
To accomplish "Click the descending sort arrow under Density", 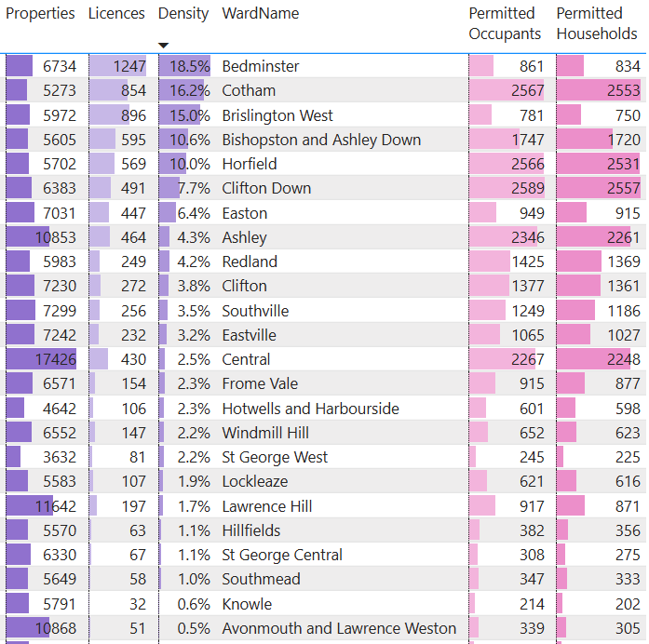I will coord(164,46).
